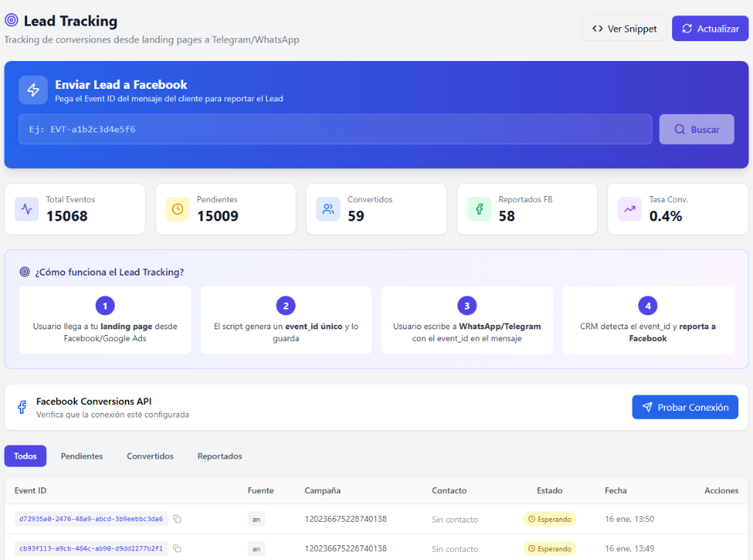
Task: Click the lightning bolt icon beside Enviar Lead
Action: [x=32, y=90]
